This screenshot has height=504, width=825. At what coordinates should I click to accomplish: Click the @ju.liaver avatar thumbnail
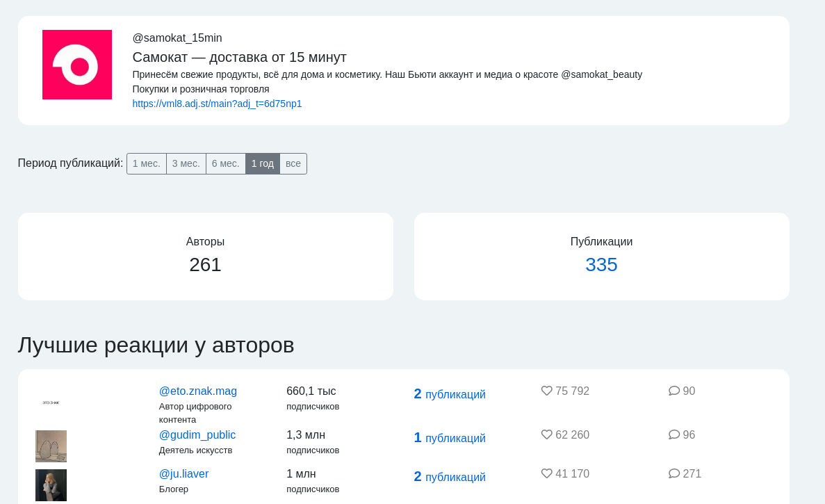[x=51, y=485]
